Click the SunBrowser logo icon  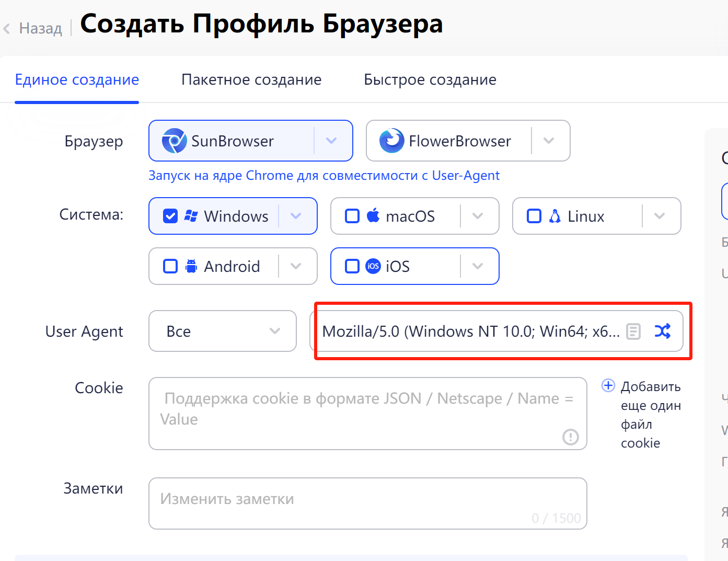point(174,141)
